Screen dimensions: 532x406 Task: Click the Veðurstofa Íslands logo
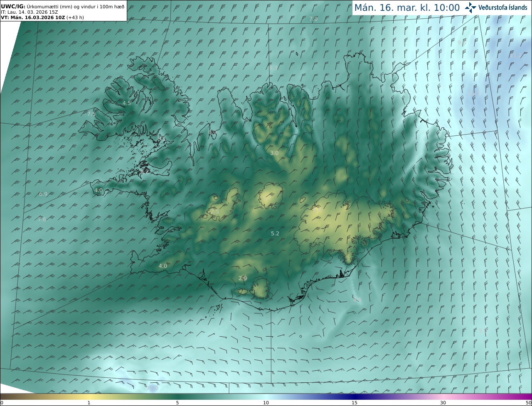[x=495, y=7]
